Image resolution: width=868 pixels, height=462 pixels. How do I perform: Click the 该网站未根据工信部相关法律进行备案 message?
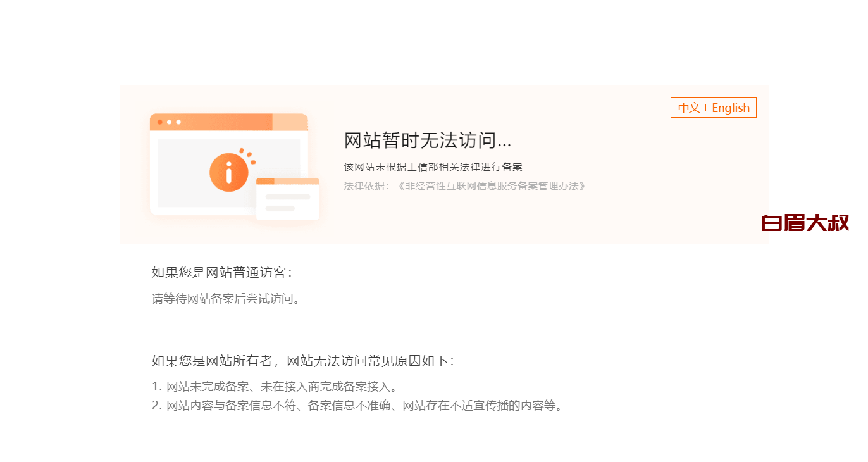[x=433, y=167]
